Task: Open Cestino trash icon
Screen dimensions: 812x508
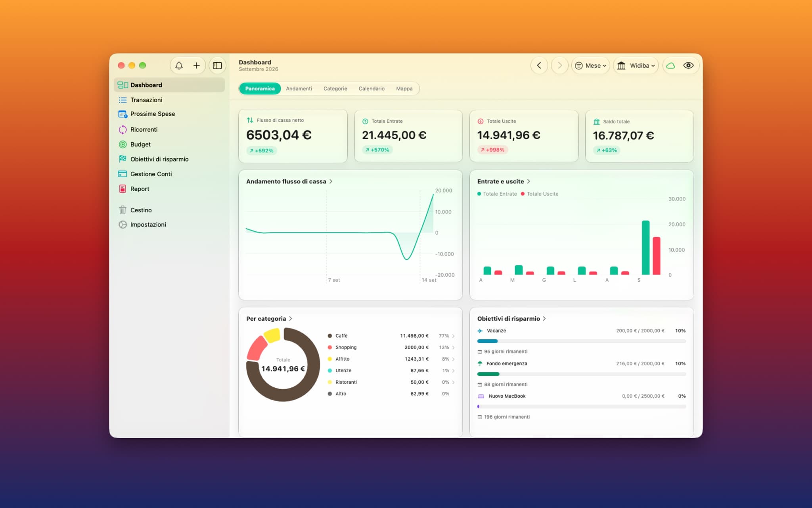Action: click(123, 210)
